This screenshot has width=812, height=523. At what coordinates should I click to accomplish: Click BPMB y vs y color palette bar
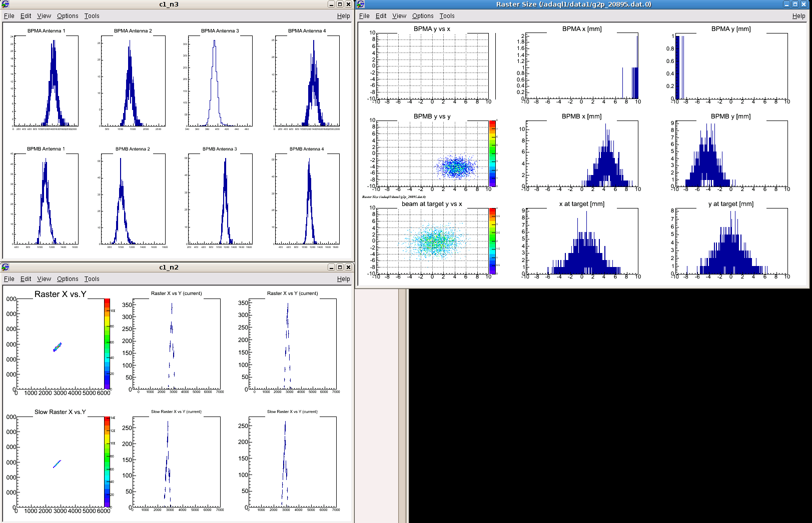(x=492, y=153)
